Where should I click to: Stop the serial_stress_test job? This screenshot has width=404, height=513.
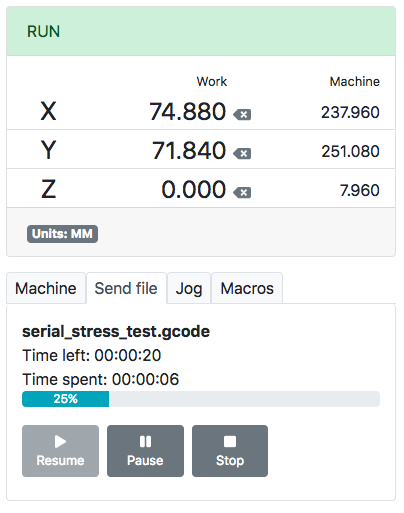230,451
